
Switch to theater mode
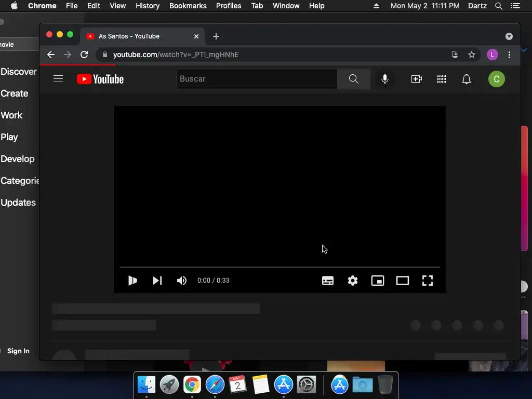[x=403, y=281]
